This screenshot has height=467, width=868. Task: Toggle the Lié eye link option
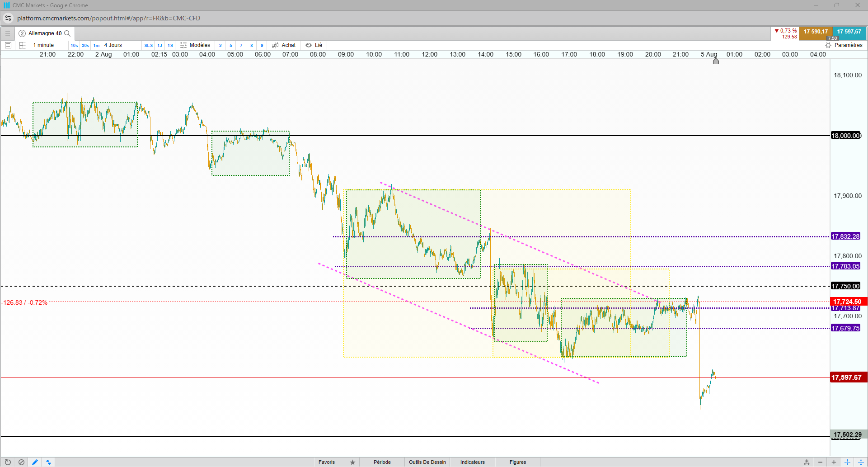click(x=314, y=45)
